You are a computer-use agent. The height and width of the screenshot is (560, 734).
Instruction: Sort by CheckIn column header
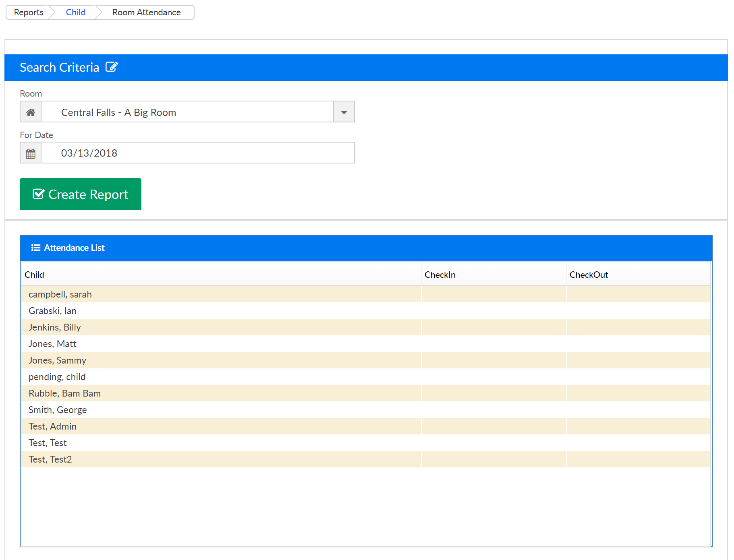pos(494,275)
